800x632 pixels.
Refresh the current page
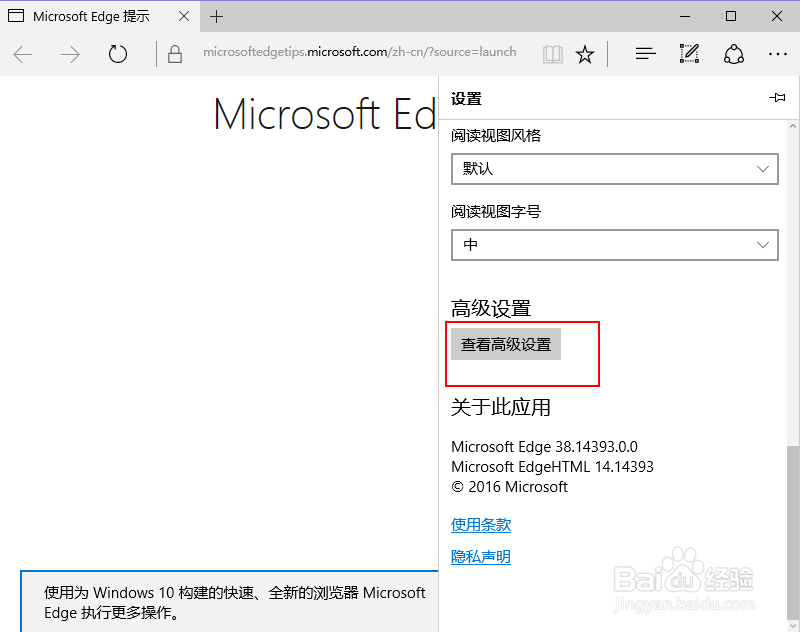[118, 54]
